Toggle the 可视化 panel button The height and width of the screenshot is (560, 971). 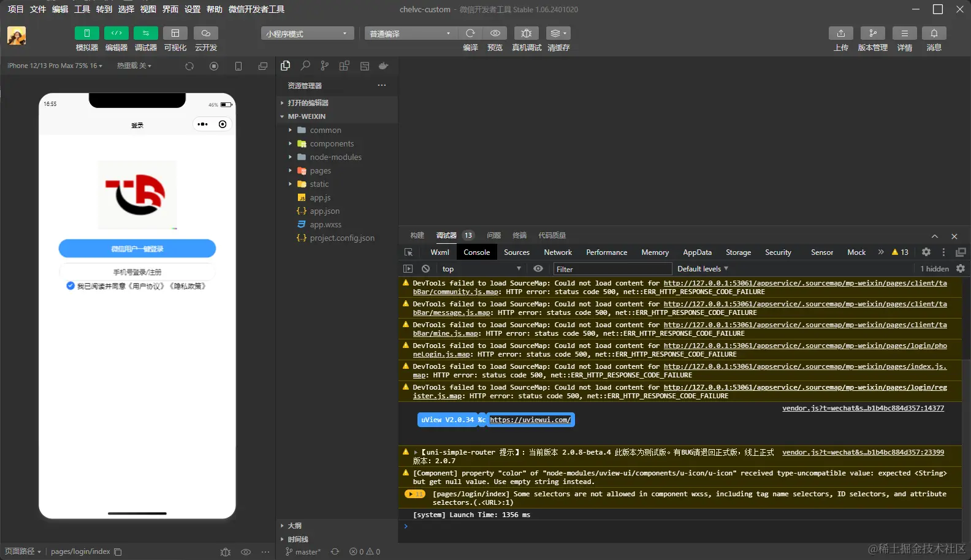point(175,33)
